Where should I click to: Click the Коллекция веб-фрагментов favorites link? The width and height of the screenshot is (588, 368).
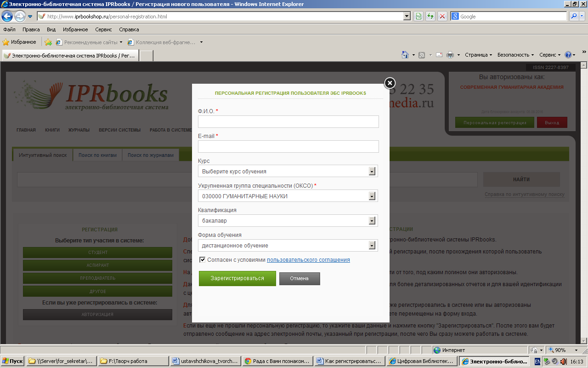coord(165,42)
